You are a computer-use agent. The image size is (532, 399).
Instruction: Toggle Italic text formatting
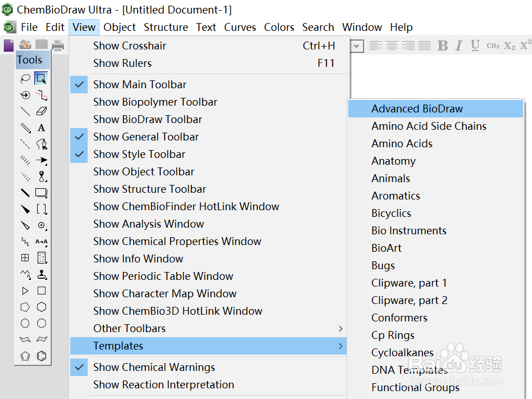point(459,46)
